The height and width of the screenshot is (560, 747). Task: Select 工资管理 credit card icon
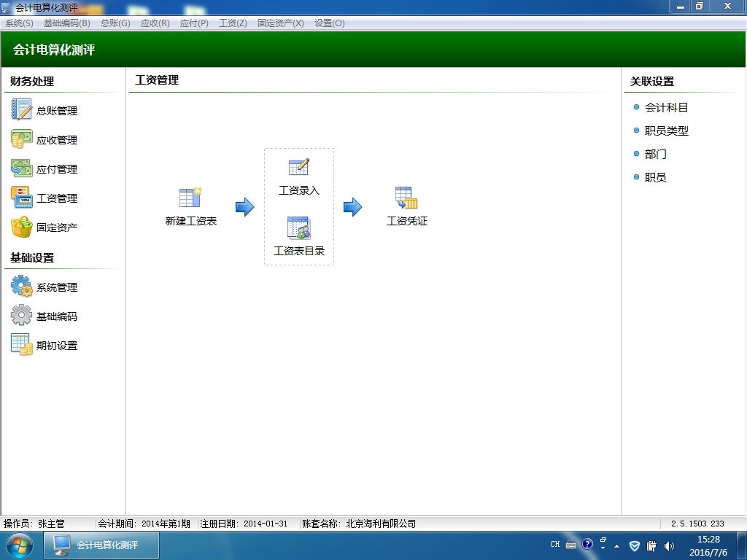21,197
